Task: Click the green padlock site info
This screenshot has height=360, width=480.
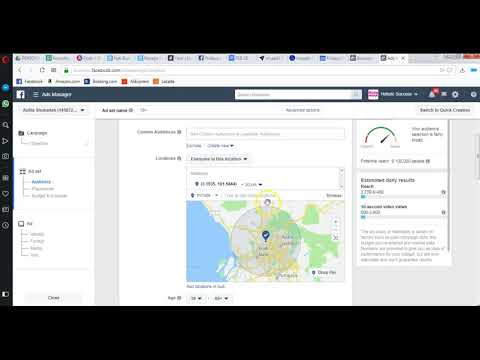Action: coord(66,70)
